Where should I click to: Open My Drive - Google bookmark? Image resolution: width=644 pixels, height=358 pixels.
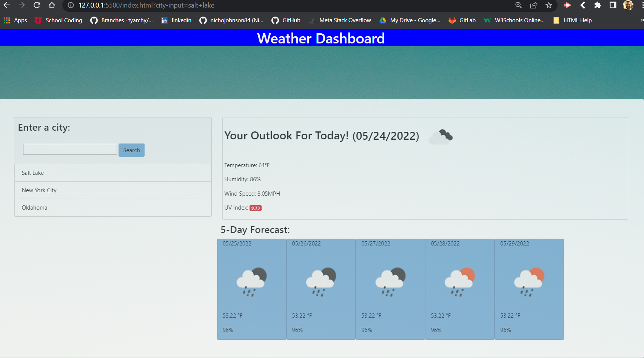coord(414,20)
